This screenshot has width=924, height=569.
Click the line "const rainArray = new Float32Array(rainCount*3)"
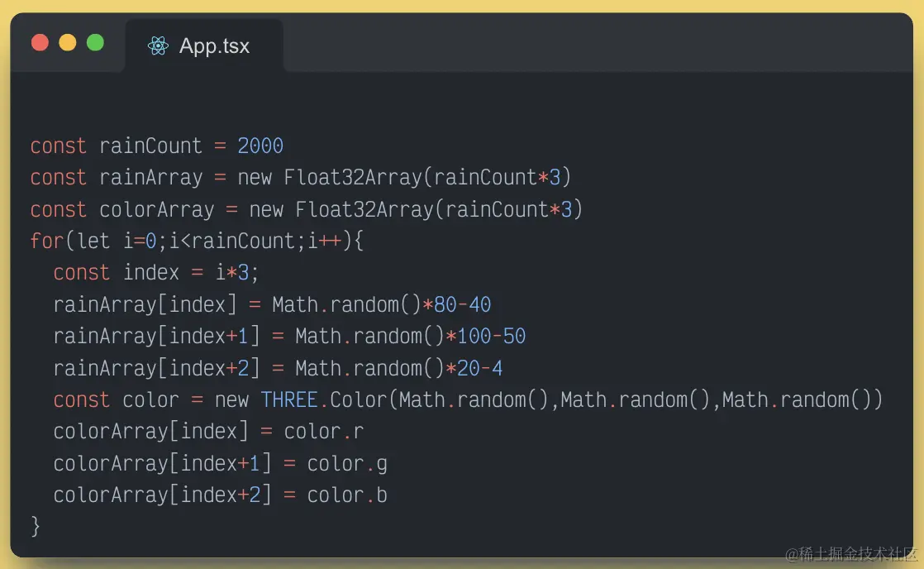pyautogui.click(x=301, y=178)
